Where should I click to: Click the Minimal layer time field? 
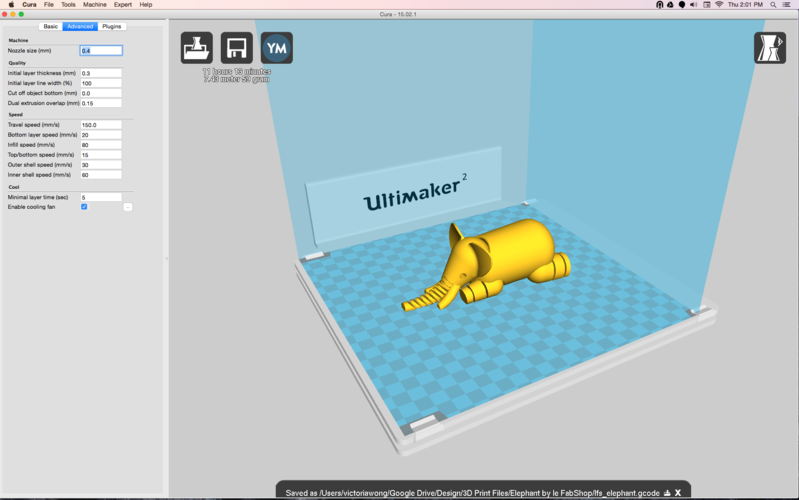pyautogui.click(x=101, y=197)
